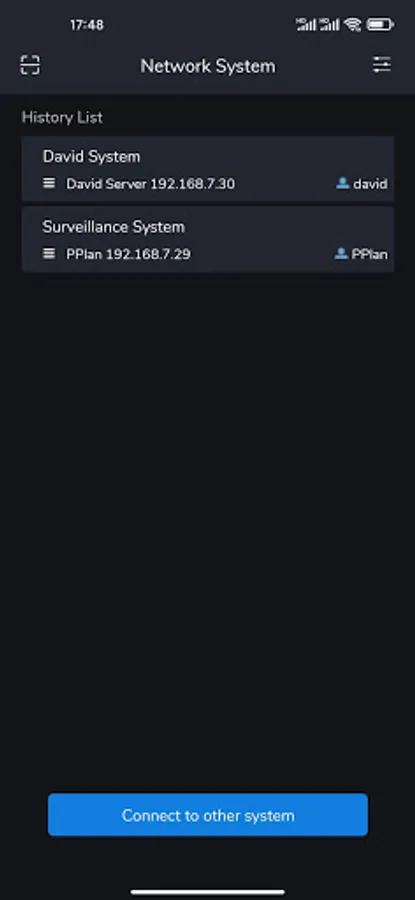This screenshot has height=900, width=415.
Task: Select David Server 192.168.7.30 address
Action: (150, 184)
